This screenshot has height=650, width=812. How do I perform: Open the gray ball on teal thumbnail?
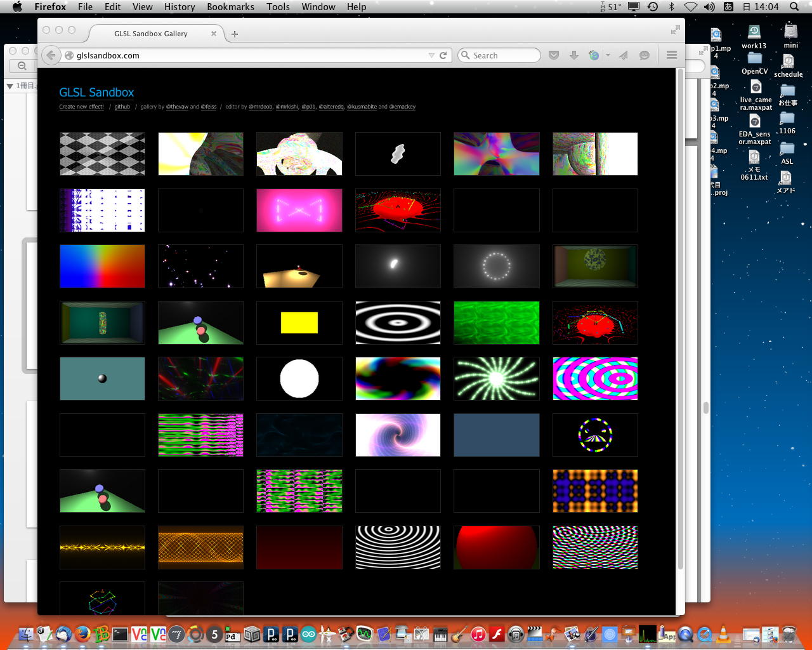(102, 378)
